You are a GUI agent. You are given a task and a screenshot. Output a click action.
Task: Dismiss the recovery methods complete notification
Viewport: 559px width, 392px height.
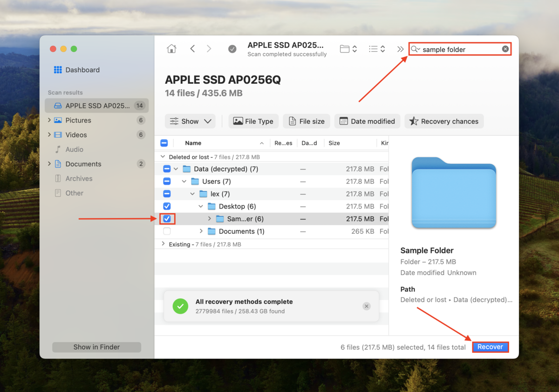click(367, 306)
